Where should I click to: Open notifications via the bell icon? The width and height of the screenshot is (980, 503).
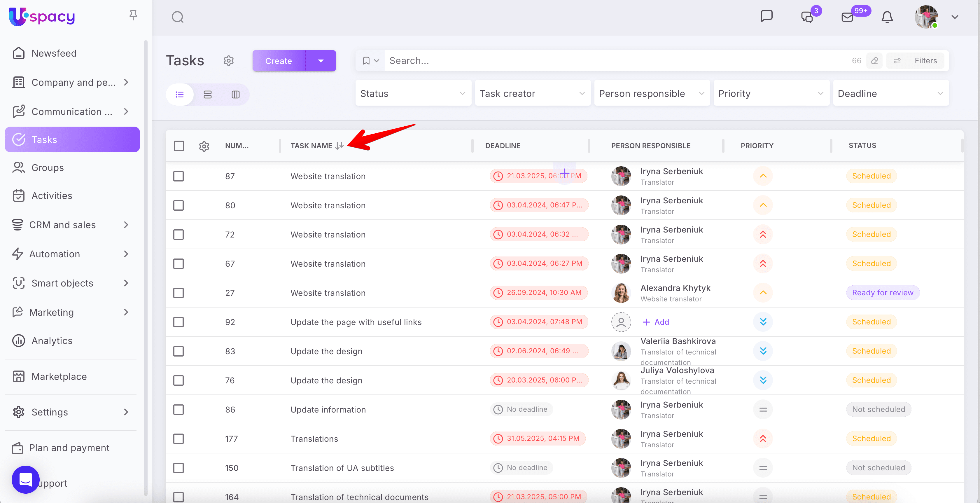pos(887,18)
